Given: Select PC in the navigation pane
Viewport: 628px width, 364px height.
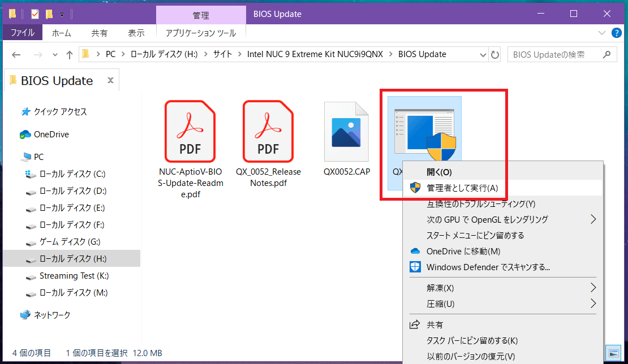Looking at the screenshot, I should coord(39,157).
